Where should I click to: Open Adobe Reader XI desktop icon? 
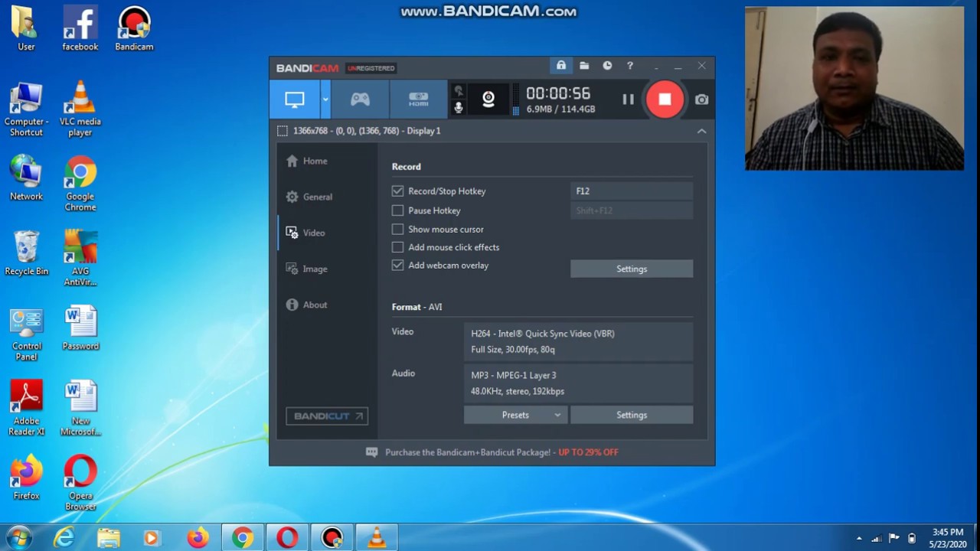point(26,409)
